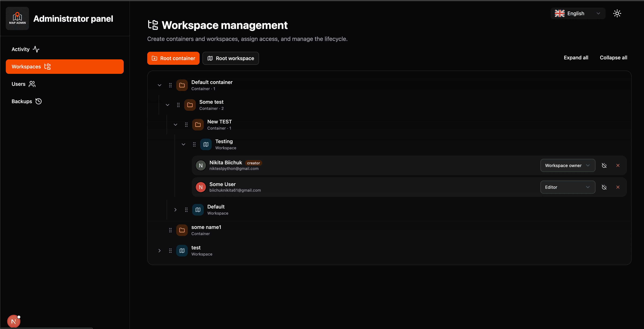644x329 pixels.
Task: Create a Root container
Action: (x=173, y=58)
